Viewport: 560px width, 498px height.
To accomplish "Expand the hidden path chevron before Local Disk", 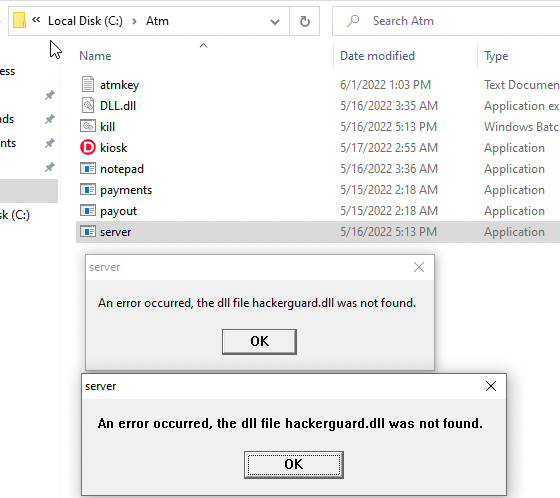I will click(x=36, y=20).
